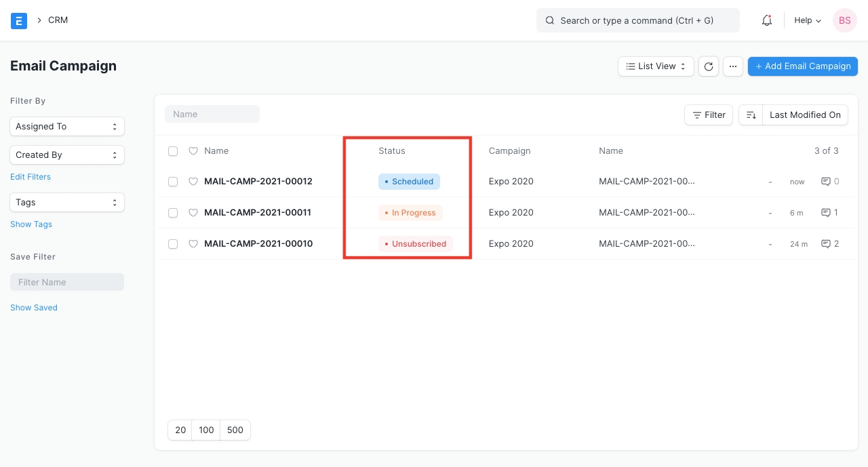
Task: Refresh the email campaign list
Action: [x=709, y=66]
